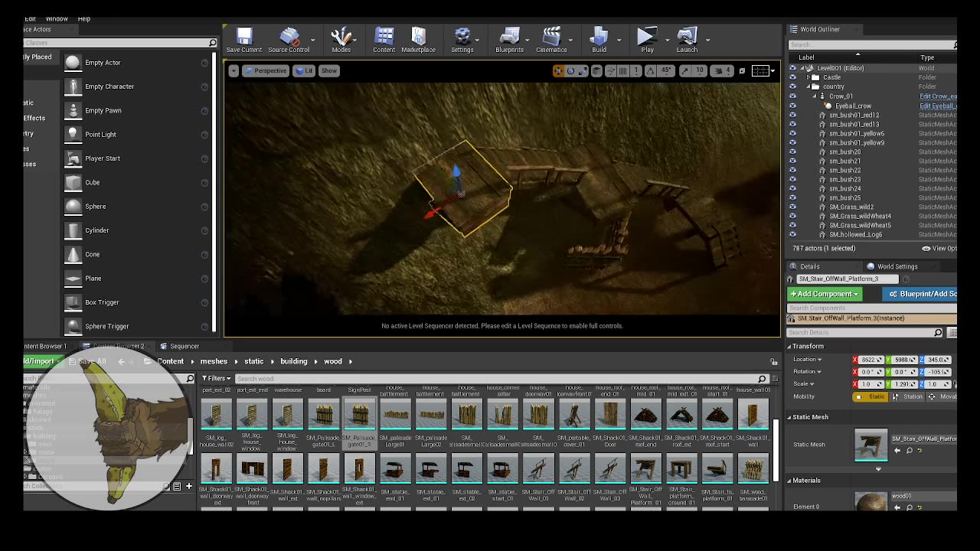Select the rotate gizmo mode in viewport
Screen dimensions: 980x551
(x=570, y=70)
